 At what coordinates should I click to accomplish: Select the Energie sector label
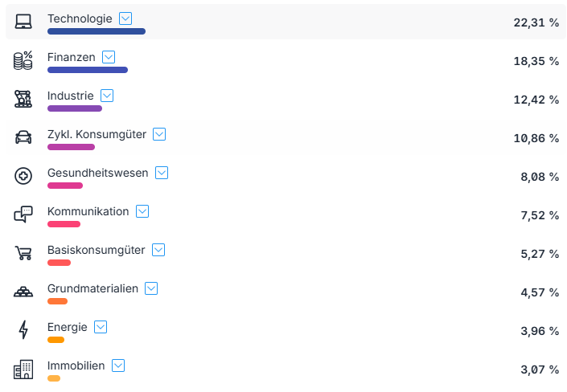tap(68, 327)
